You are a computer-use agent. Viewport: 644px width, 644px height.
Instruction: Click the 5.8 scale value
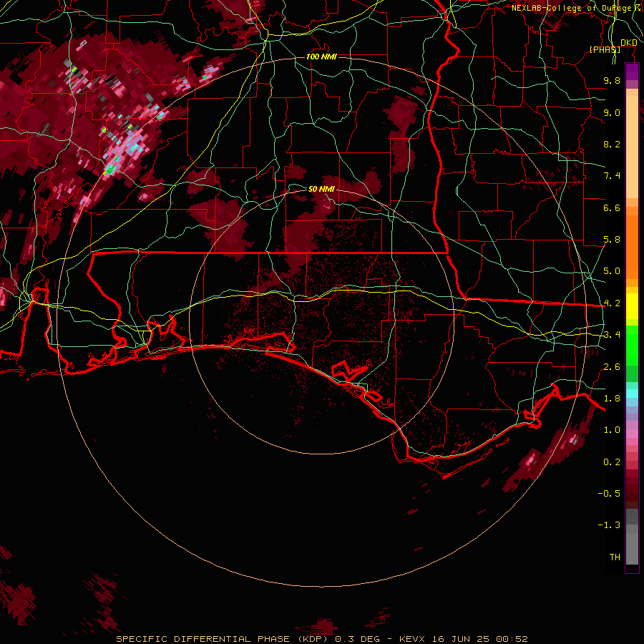[612, 240]
